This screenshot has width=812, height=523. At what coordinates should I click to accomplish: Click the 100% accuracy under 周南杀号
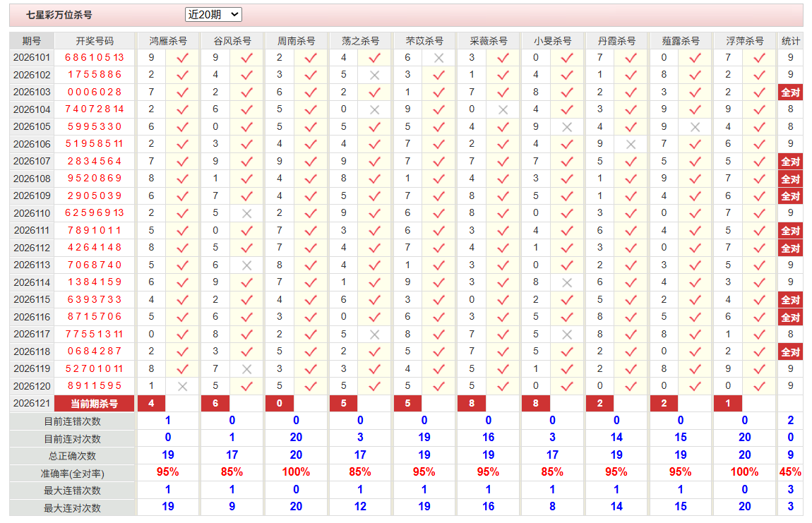296,472
